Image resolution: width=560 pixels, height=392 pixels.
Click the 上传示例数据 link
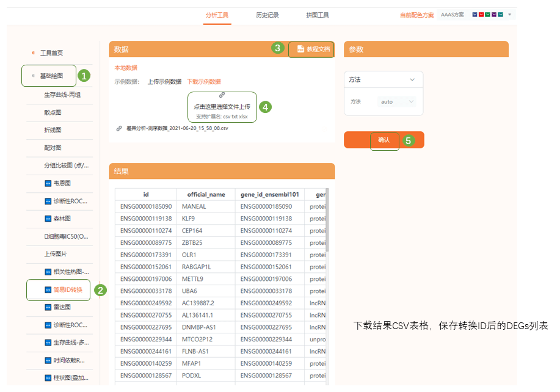pyautogui.click(x=164, y=81)
